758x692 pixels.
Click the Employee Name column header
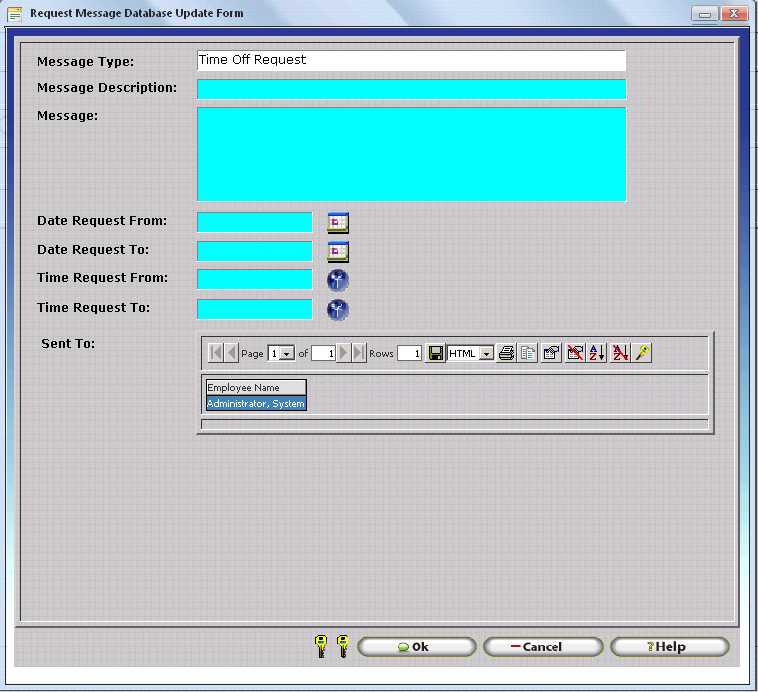tap(256, 388)
